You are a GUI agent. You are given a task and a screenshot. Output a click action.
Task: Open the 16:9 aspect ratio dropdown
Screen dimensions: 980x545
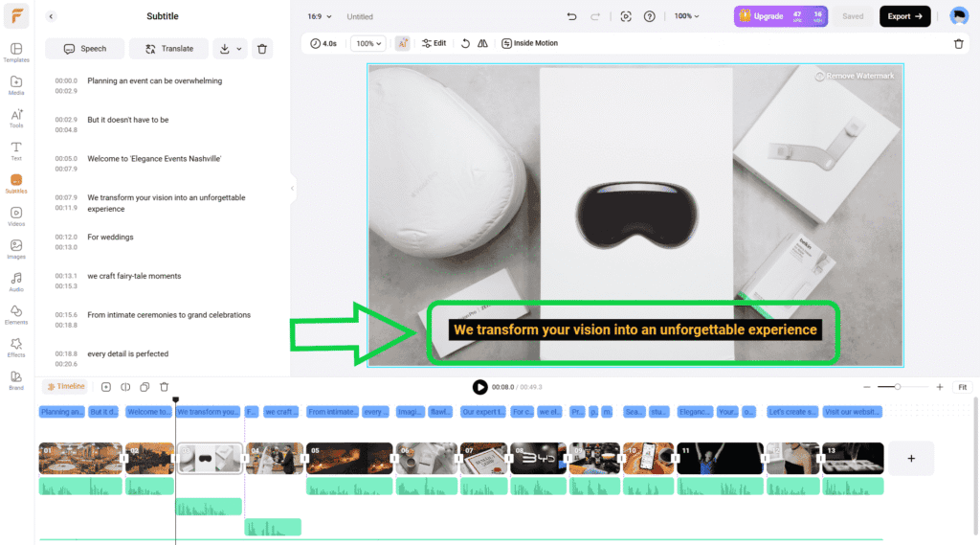(320, 17)
